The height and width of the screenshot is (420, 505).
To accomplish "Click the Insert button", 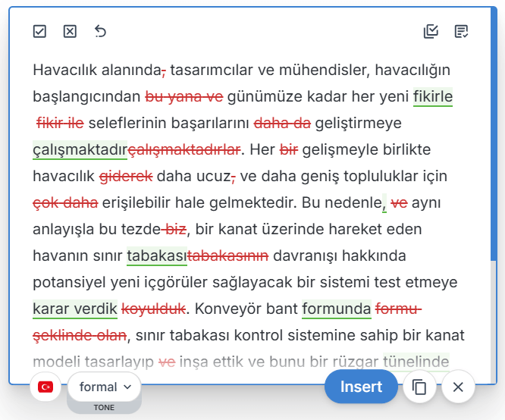I will click(361, 387).
